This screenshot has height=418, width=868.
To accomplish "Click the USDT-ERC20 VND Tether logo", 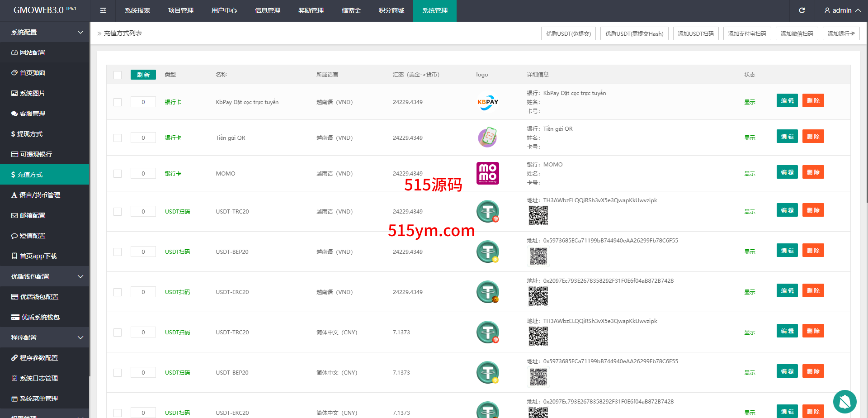I will tap(487, 292).
